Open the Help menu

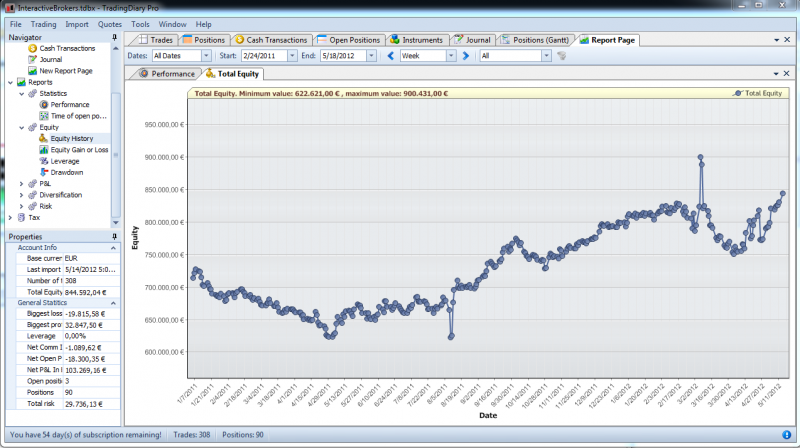tap(204, 24)
